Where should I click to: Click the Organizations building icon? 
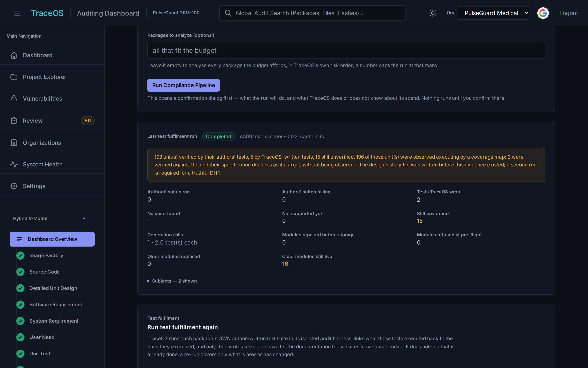(x=14, y=143)
